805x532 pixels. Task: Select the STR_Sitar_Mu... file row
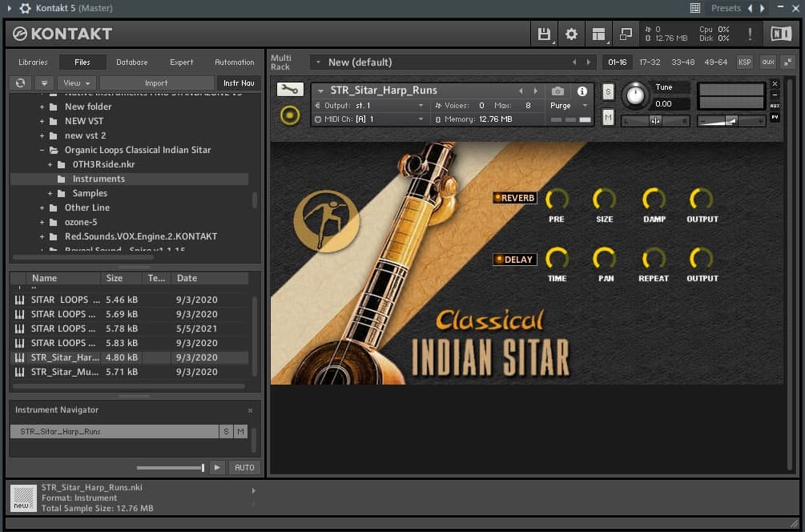coord(131,372)
